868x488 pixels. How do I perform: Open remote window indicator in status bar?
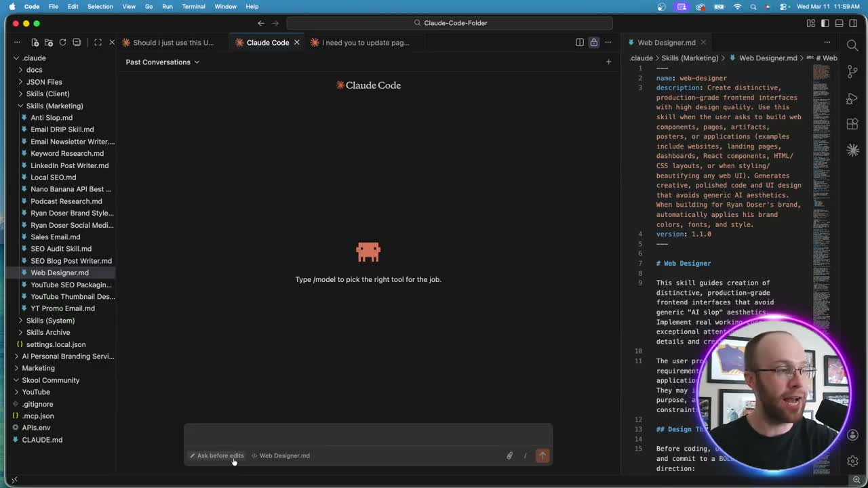(14, 480)
